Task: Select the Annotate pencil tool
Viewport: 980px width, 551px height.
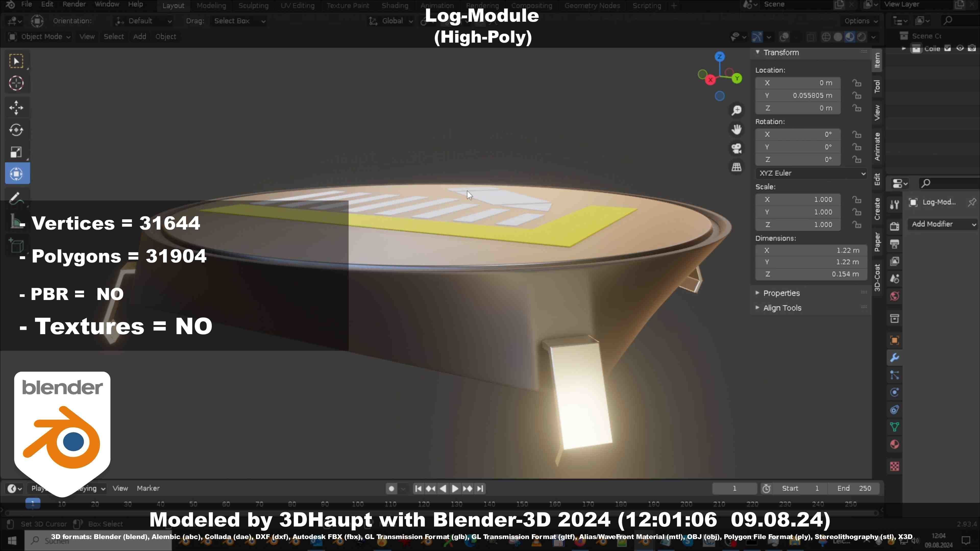Action: [x=16, y=198]
